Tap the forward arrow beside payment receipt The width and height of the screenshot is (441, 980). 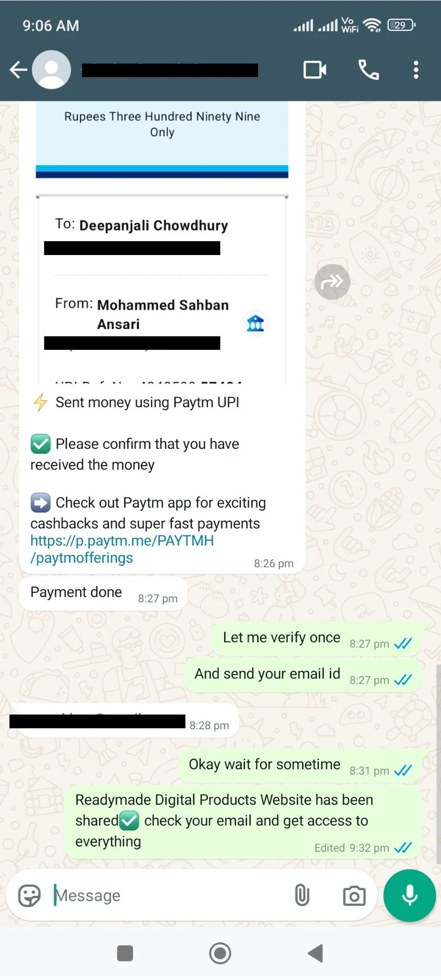pos(332,282)
